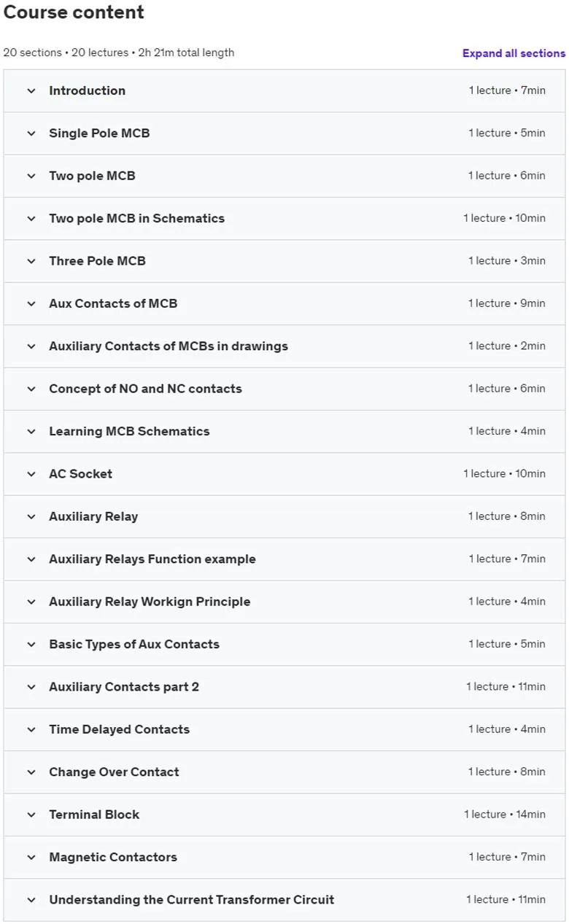Toggle the Three Pole MCB chevron
The height and width of the screenshot is (924, 569).
click(x=31, y=261)
